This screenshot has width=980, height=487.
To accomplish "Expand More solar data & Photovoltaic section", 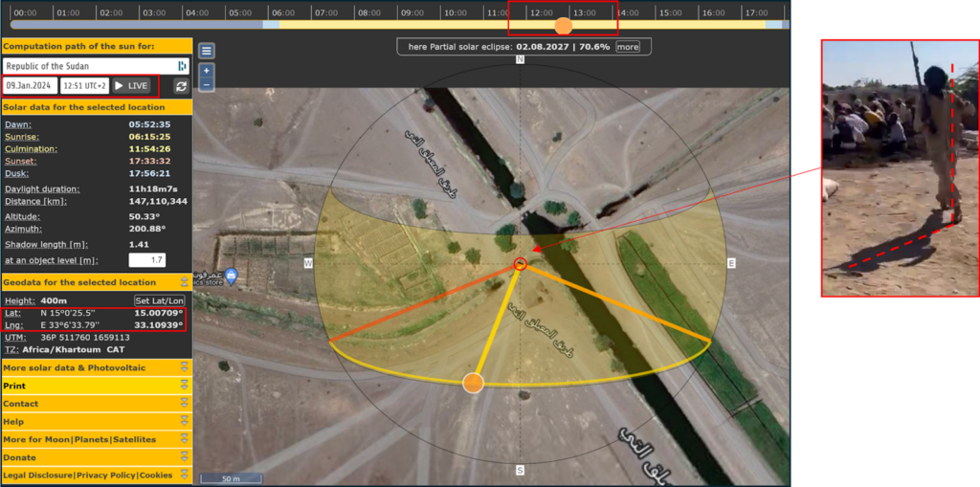I will click(184, 367).
